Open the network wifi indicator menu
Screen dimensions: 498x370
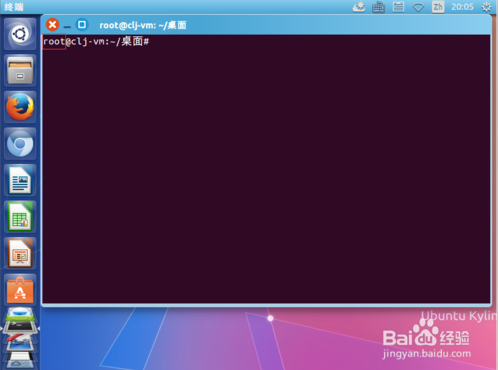[418, 7]
